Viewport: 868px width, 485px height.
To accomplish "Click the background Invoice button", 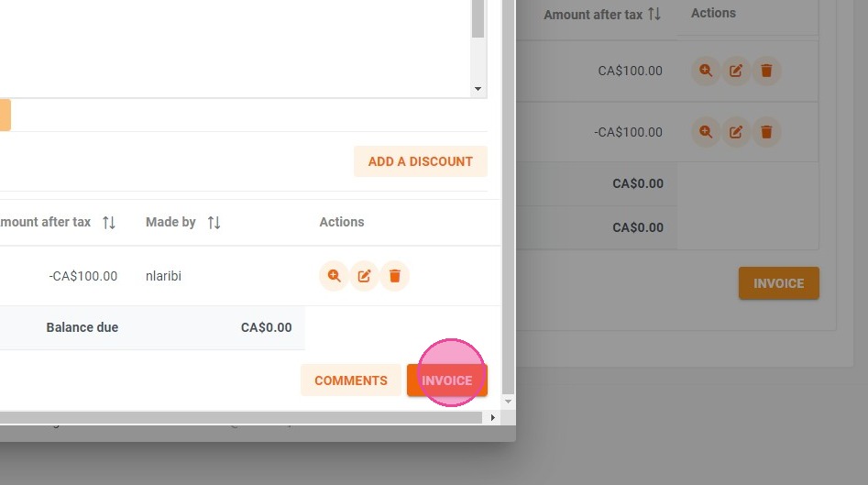I will pyautogui.click(x=779, y=283).
